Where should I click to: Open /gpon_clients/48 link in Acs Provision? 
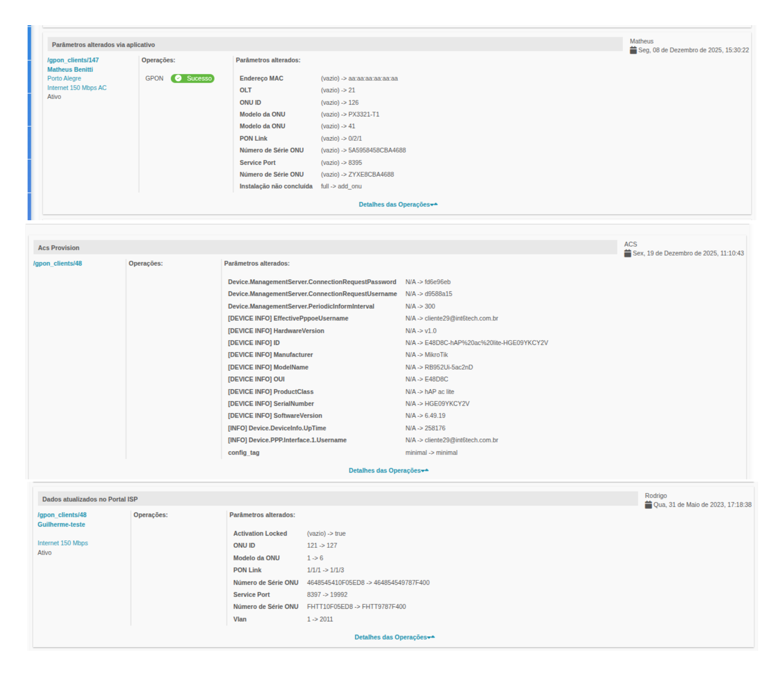[57, 263]
